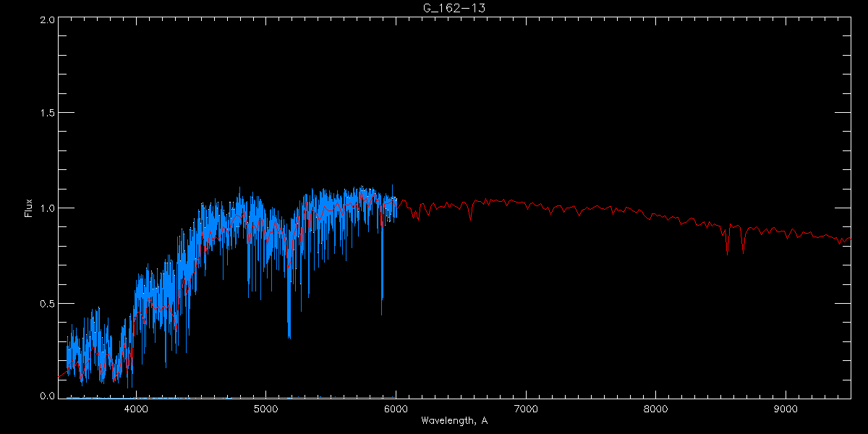This screenshot has height=434, width=868.
Task: Click the Flux y-axis label
Action: click(29, 208)
